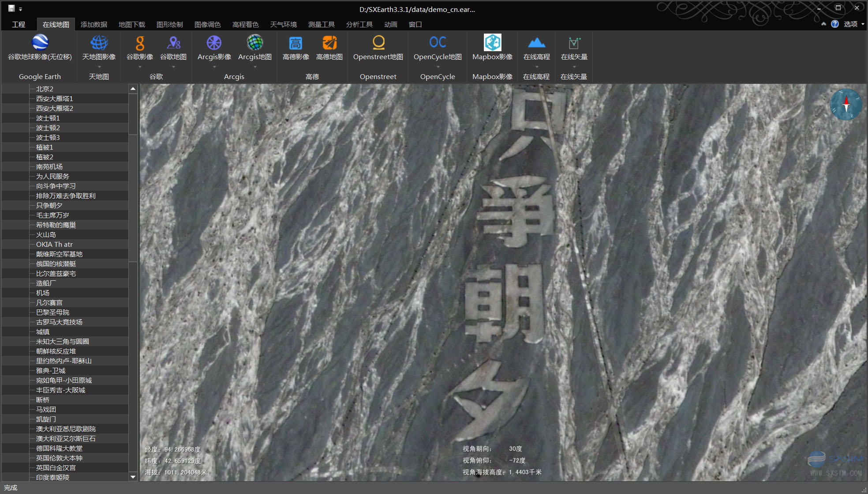The width and height of the screenshot is (868, 494).
Task: Expand the Google imagery dropdown arrow
Action: pos(140,67)
